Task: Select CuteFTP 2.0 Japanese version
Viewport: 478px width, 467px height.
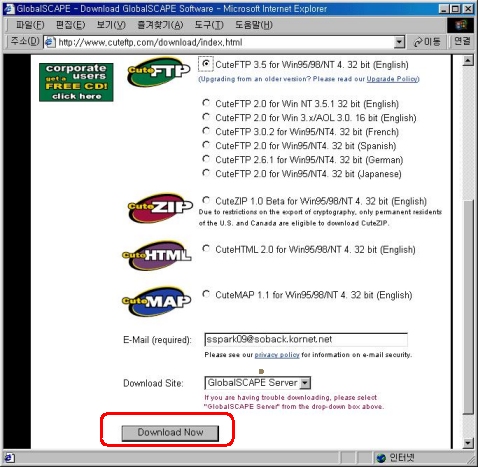Action: 206,173
